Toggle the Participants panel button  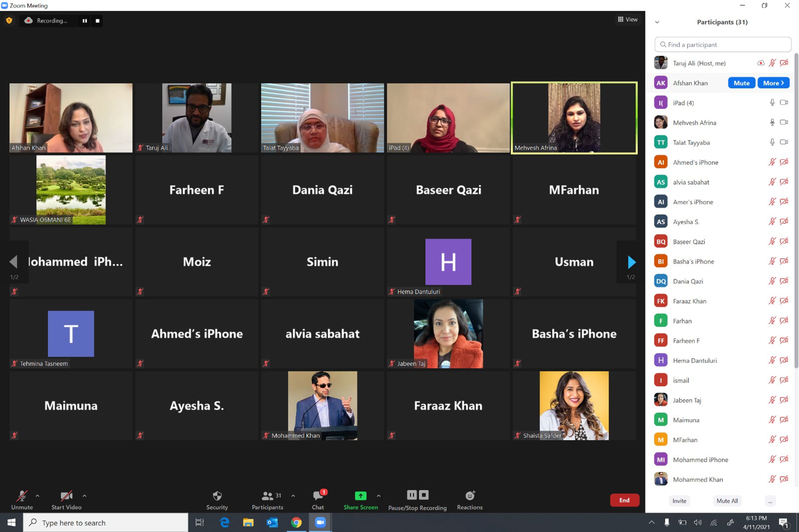(267, 499)
